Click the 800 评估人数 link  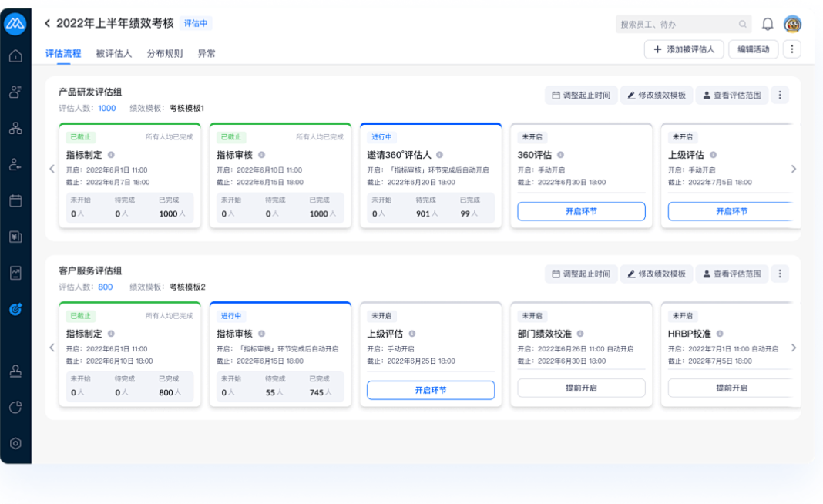pyautogui.click(x=106, y=287)
